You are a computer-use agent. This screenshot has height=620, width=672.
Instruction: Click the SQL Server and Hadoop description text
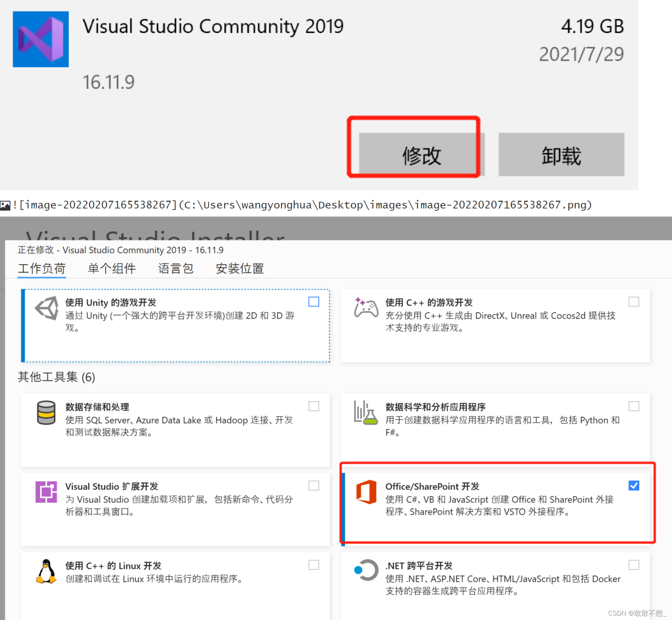tap(179, 426)
